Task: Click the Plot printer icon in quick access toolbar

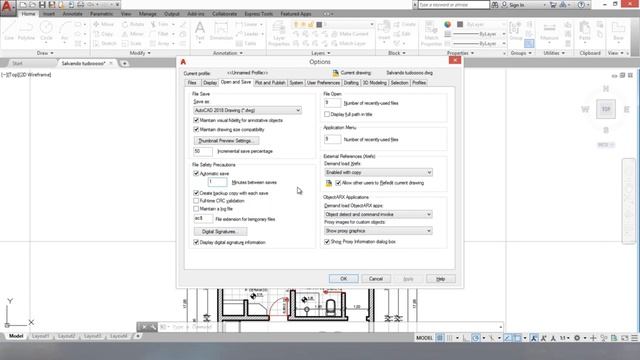Action: (81, 5)
